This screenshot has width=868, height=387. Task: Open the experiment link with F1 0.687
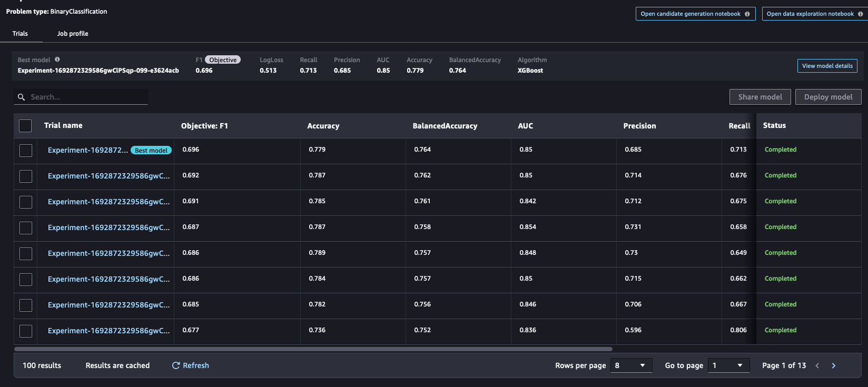pos(108,227)
